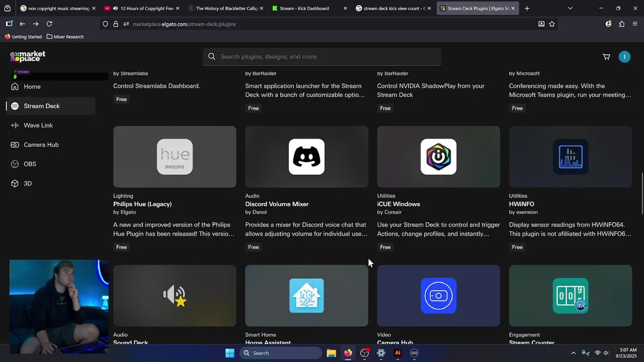Switch to 12 Hours of Copyright Free tab
This screenshot has height=362, width=644.
click(x=142, y=8)
